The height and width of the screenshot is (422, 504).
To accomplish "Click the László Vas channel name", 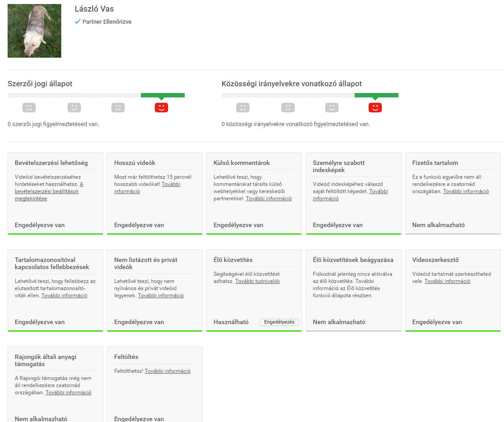I will 94,9.
